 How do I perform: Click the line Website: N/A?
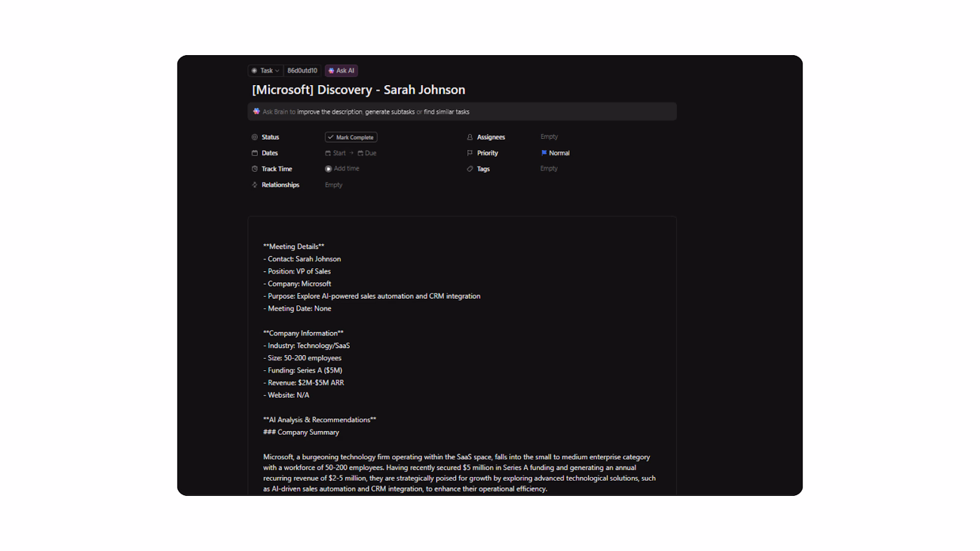click(x=286, y=395)
